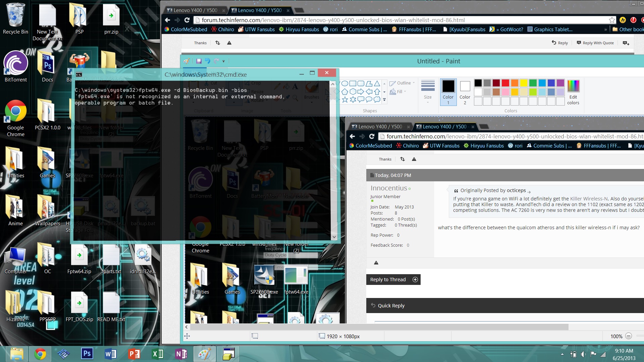The image size is (644, 362).
Task: Select the Pentagon shape in Paint
Action: tap(344, 92)
